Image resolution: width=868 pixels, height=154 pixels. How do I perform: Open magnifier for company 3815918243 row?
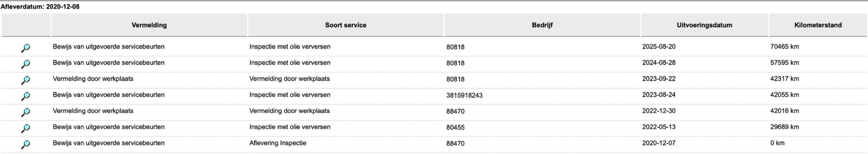click(26, 96)
